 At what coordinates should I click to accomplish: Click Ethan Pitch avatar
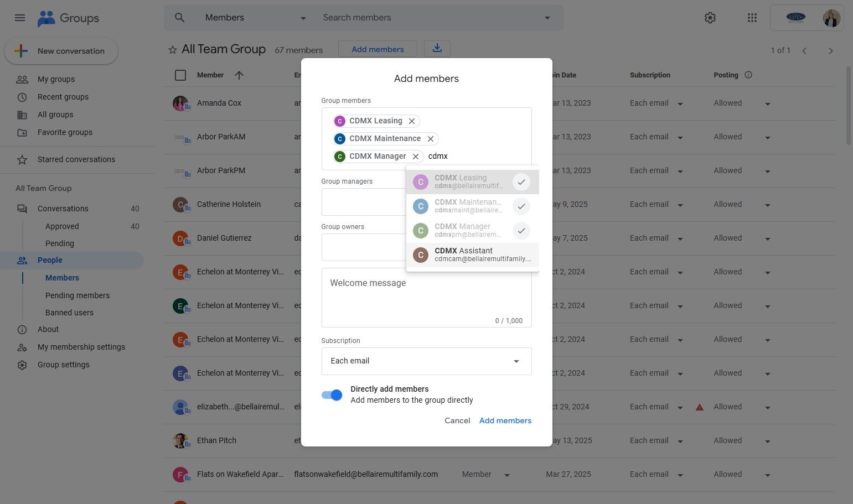pyautogui.click(x=180, y=440)
